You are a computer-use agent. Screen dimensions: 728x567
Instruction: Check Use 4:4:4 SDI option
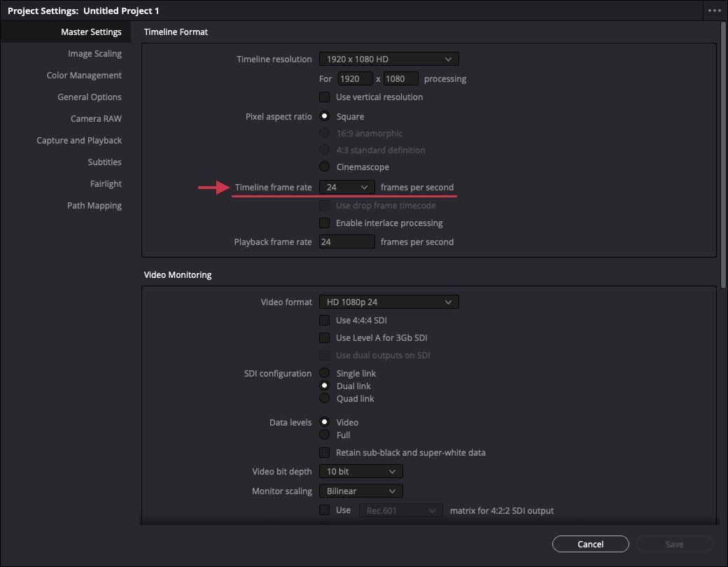pos(325,321)
